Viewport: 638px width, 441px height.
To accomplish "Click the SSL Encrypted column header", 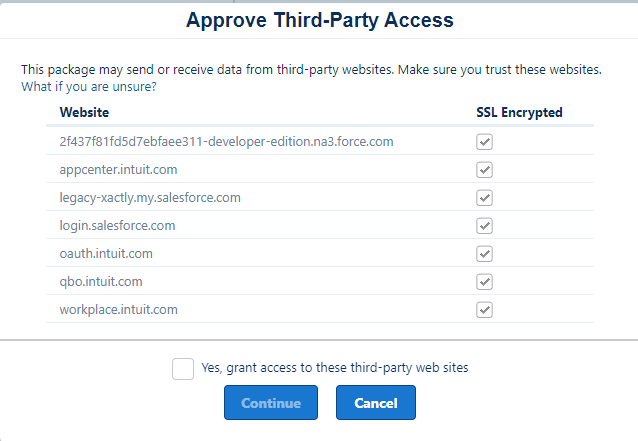I will [x=519, y=112].
